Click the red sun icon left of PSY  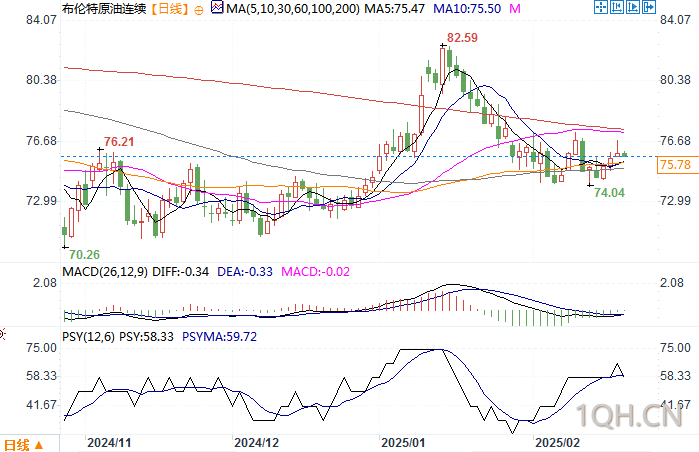click(2, 334)
